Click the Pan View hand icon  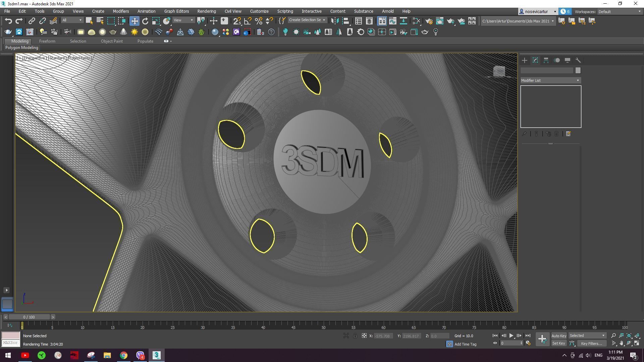[622, 343]
